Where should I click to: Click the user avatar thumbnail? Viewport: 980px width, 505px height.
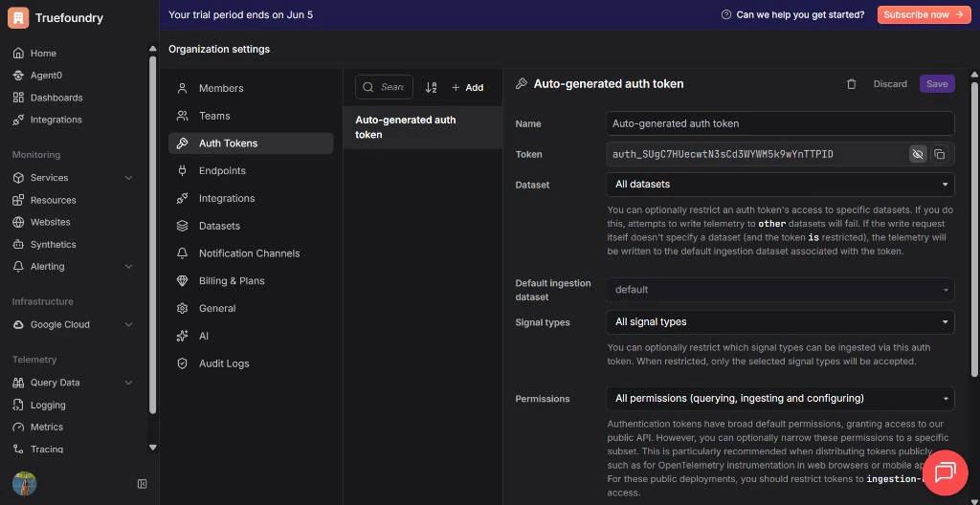(24, 484)
